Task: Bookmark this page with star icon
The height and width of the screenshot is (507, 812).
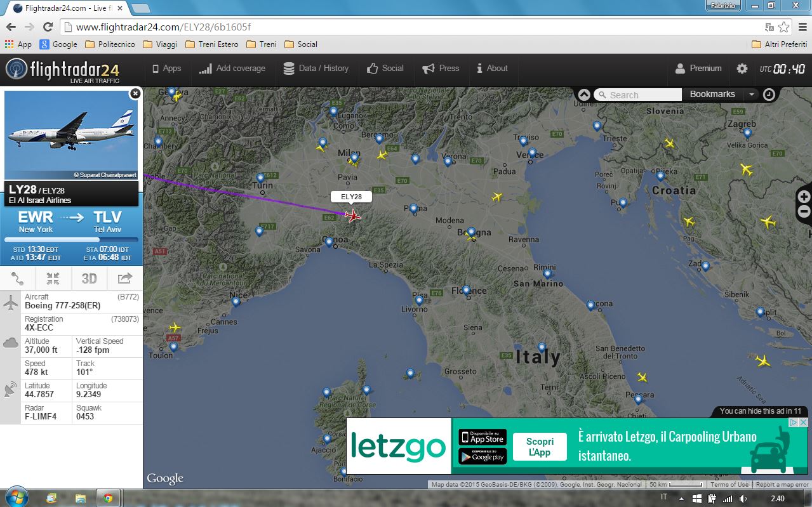Action: coord(784,27)
